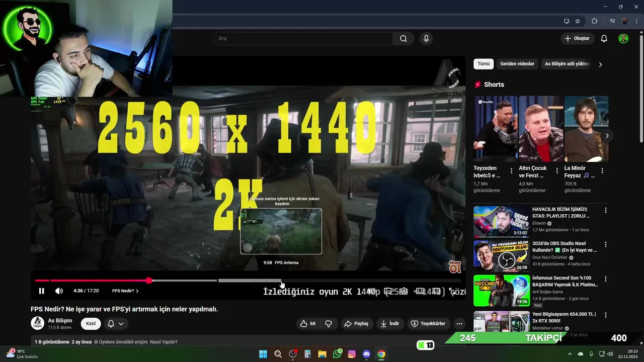Show hidden system tray icons
644x362 pixels.
(x=570, y=354)
